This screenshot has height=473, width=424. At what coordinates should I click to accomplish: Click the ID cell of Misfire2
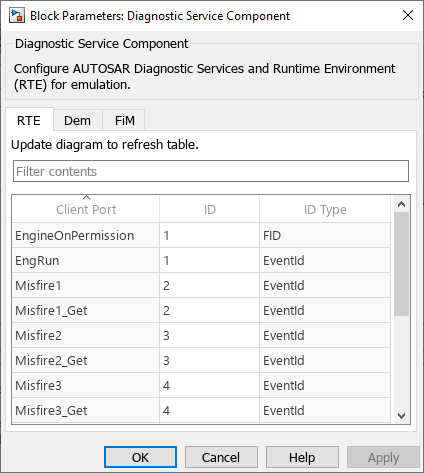click(x=210, y=336)
